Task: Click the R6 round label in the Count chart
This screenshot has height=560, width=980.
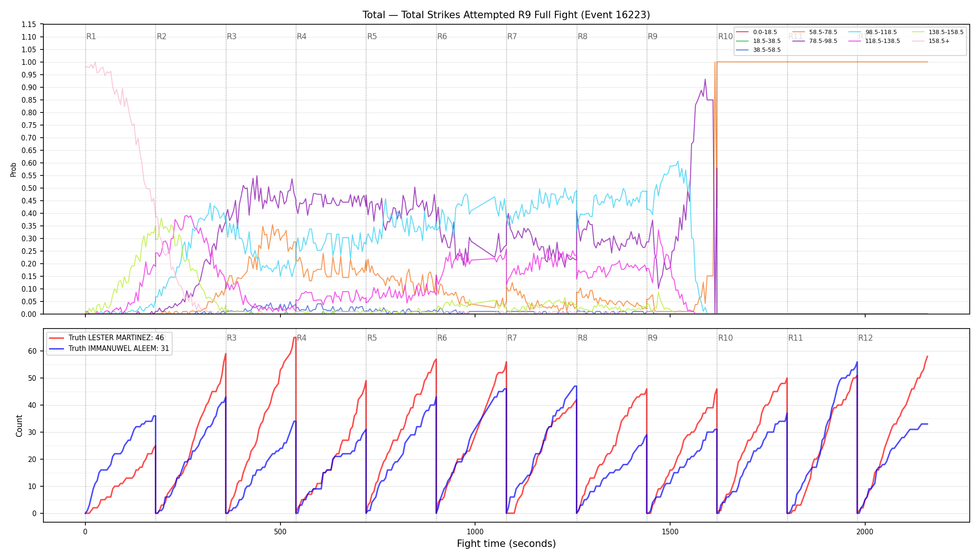Action: 442,338
